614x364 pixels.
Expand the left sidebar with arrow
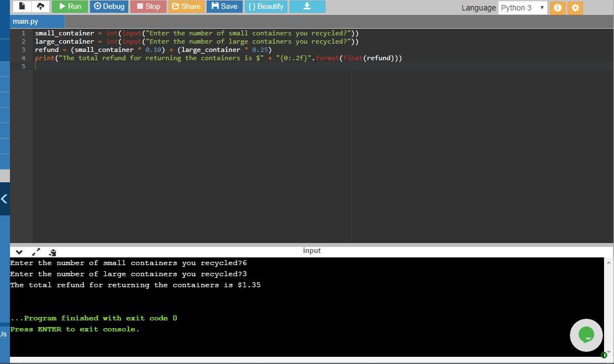point(4,199)
